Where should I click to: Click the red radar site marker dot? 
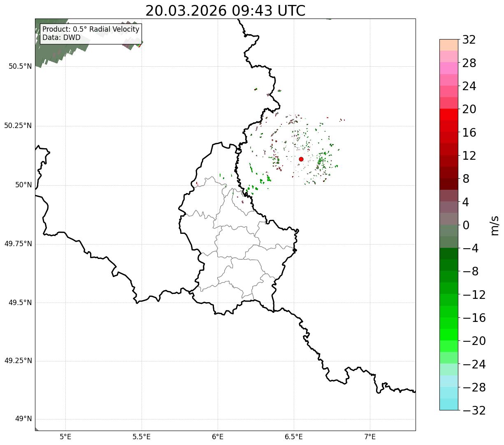301,159
